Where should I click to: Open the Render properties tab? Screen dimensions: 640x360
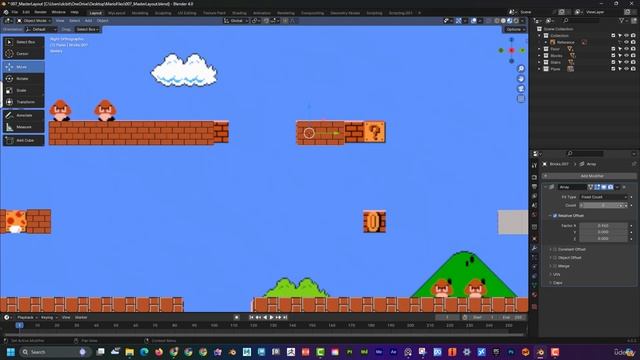[534, 177]
